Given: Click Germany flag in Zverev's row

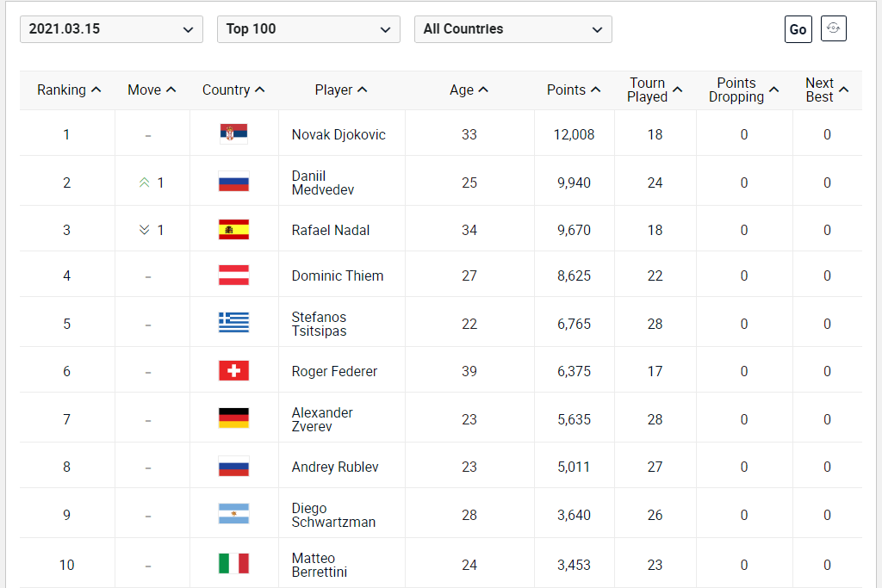Looking at the screenshot, I should click(x=233, y=419).
